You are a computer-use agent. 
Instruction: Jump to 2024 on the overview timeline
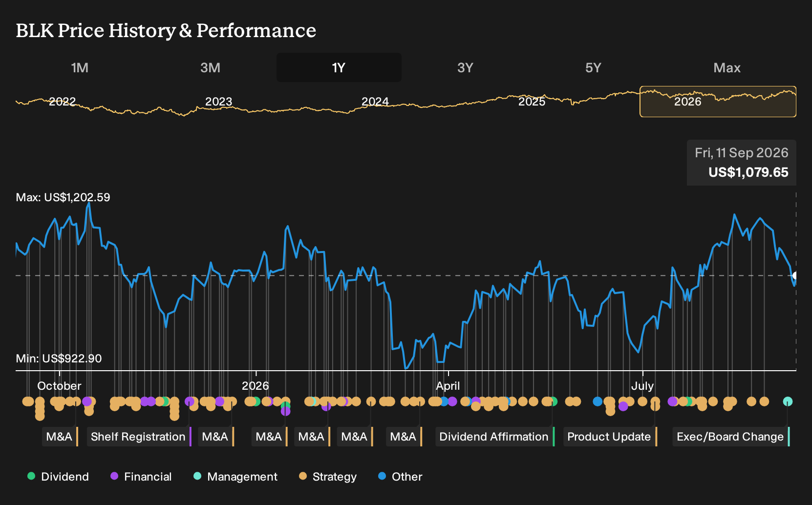tap(375, 102)
